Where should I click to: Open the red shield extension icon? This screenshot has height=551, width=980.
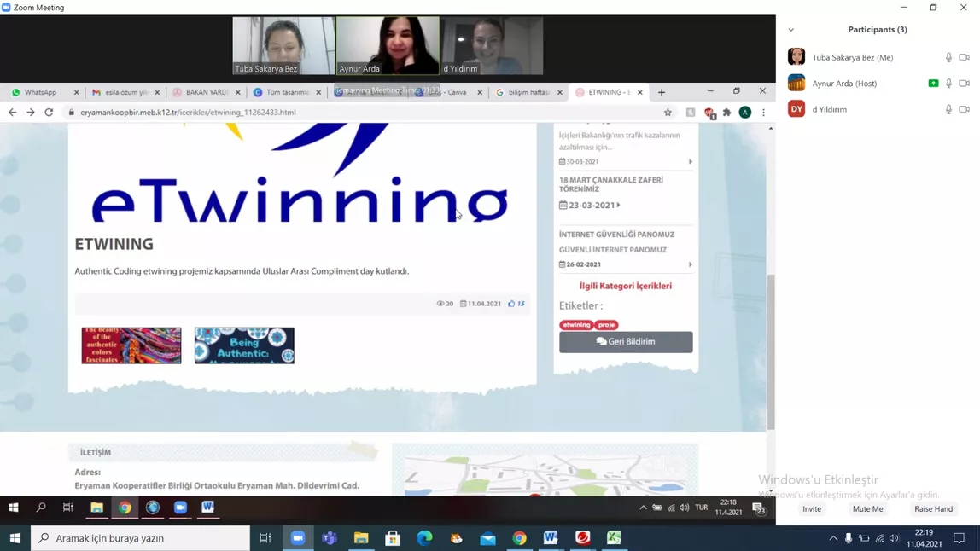tap(709, 113)
